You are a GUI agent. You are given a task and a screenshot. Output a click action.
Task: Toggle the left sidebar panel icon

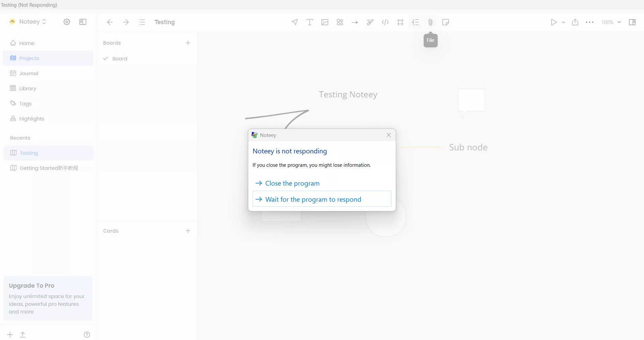coord(83,22)
